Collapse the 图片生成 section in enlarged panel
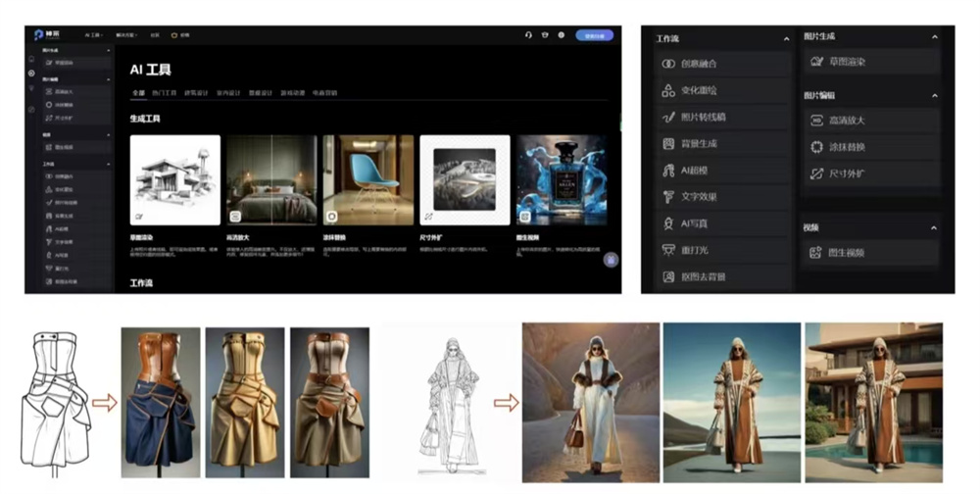The image size is (980, 494). [x=934, y=37]
